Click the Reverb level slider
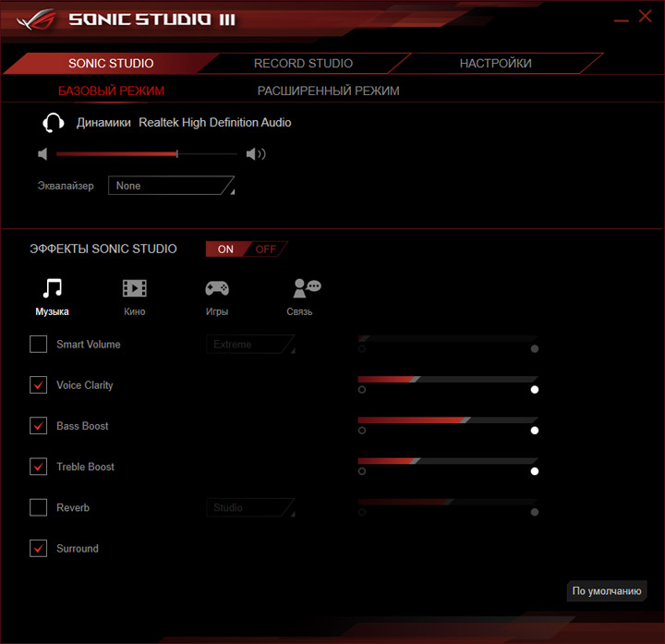The height and width of the screenshot is (644, 665). pos(448,502)
